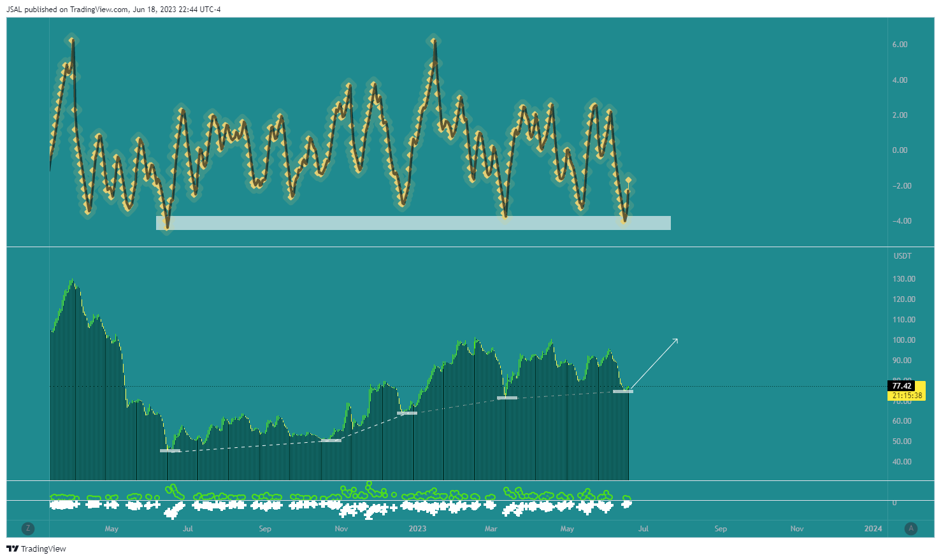Viewport: 941px width, 560px height.
Task: Click the -2.00 oscillator axis value
Action: tap(901, 186)
